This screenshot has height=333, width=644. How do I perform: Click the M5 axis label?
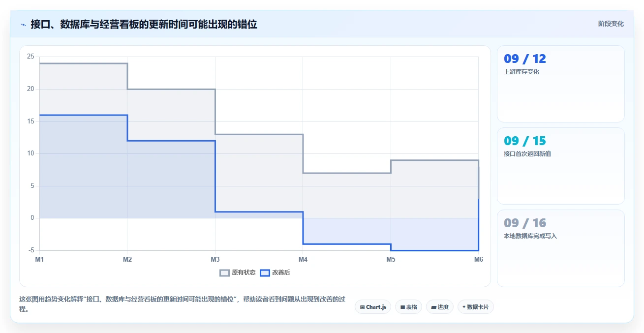[391, 259]
